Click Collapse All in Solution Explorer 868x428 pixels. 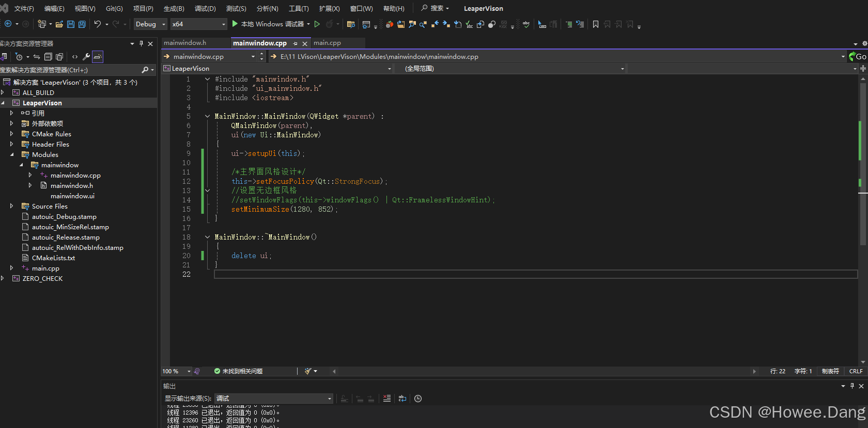pyautogui.click(x=48, y=57)
